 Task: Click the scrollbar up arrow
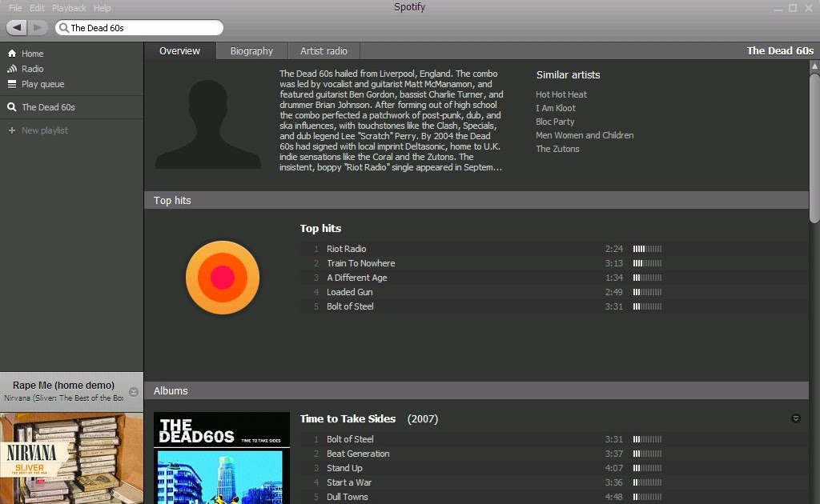point(814,66)
